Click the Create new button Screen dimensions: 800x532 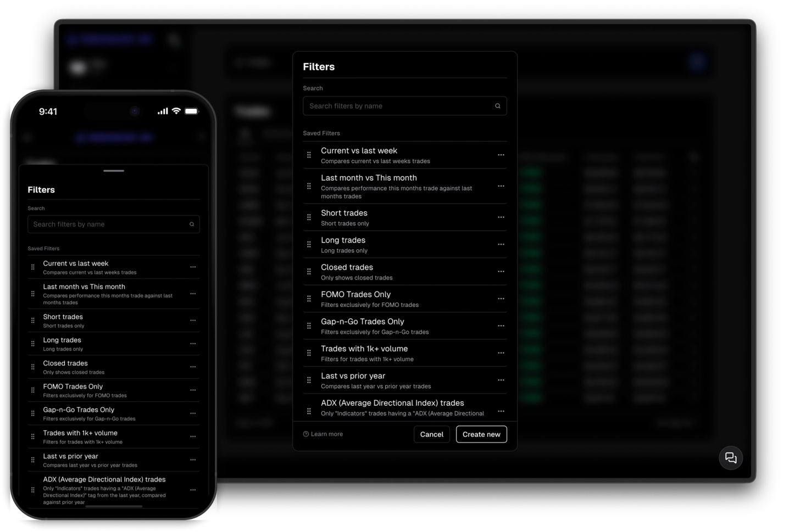pyautogui.click(x=481, y=434)
